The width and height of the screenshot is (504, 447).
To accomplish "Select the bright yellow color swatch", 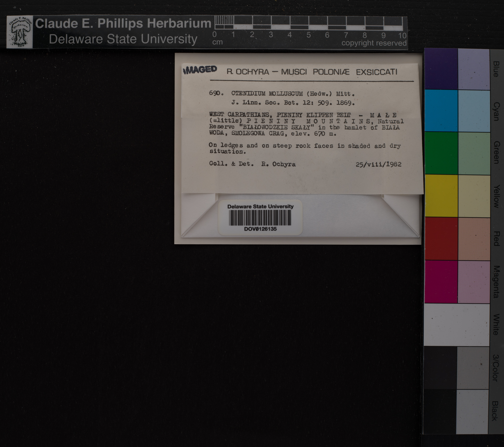I will pyautogui.click(x=441, y=196).
